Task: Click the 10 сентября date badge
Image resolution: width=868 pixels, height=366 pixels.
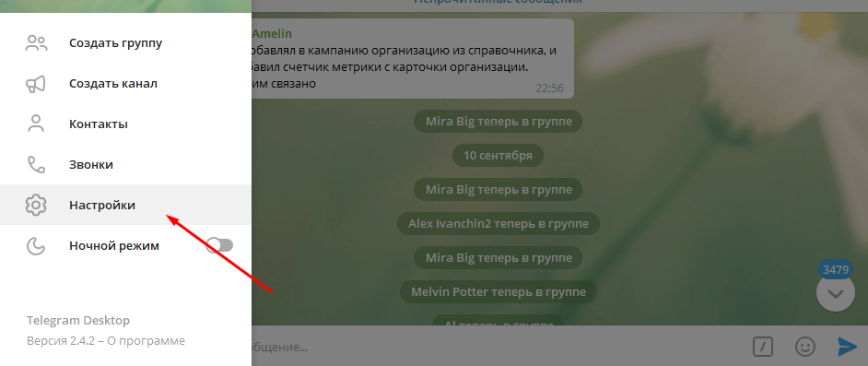Action: (498, 156)
